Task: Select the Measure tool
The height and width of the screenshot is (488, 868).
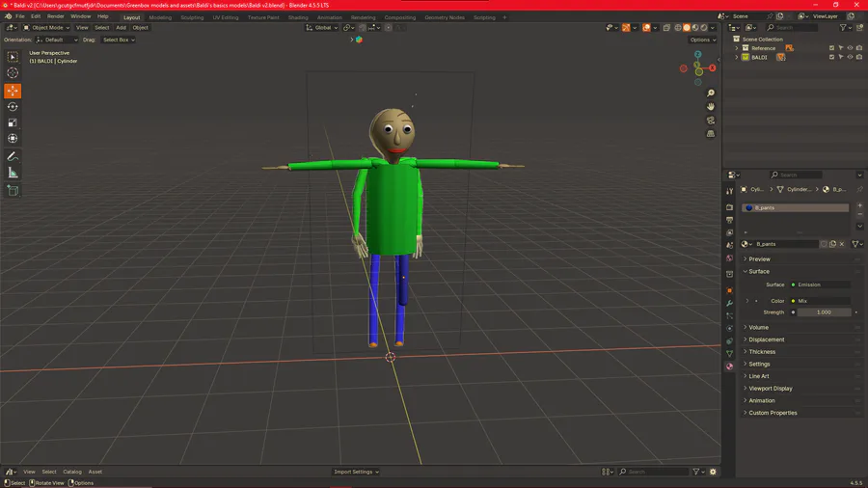Action: point(13,174)
